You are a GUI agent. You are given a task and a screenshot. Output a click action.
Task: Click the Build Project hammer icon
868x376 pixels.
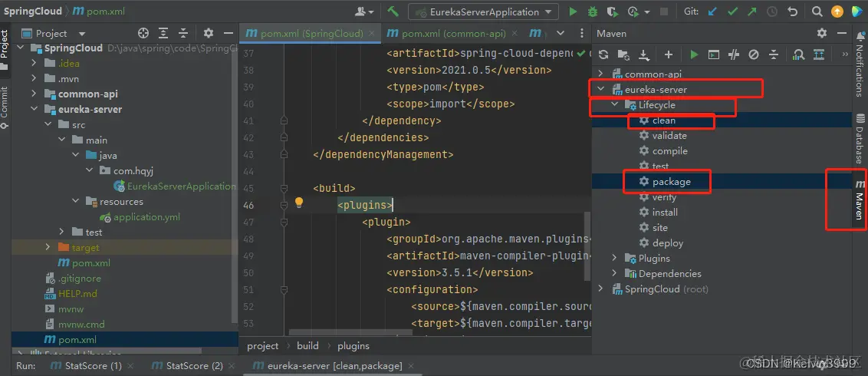[x=393, y=11]
